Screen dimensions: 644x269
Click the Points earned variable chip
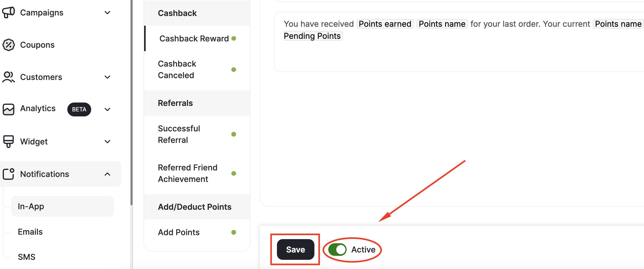pos(385,24)
